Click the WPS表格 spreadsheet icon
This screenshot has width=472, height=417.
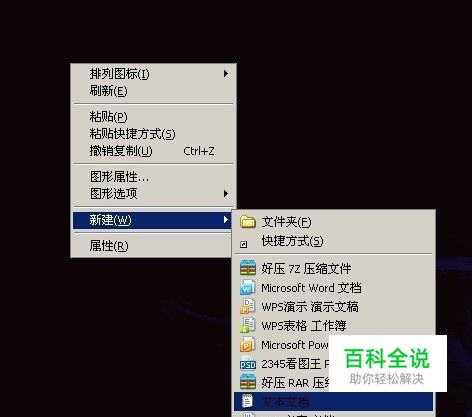point(248,326)
